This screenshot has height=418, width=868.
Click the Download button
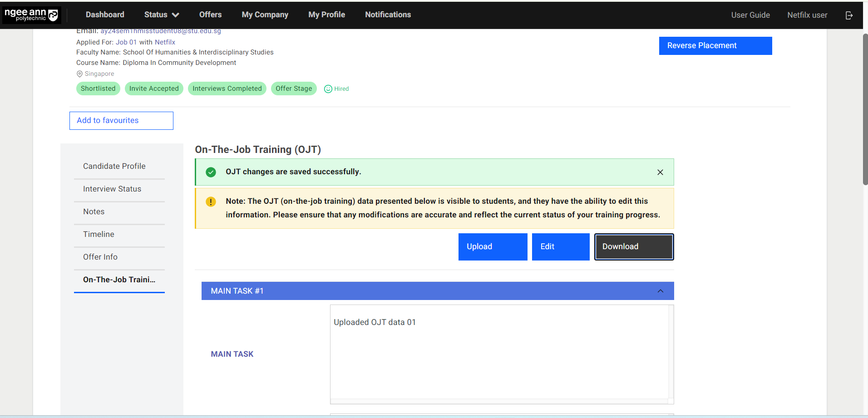(634, 246)
